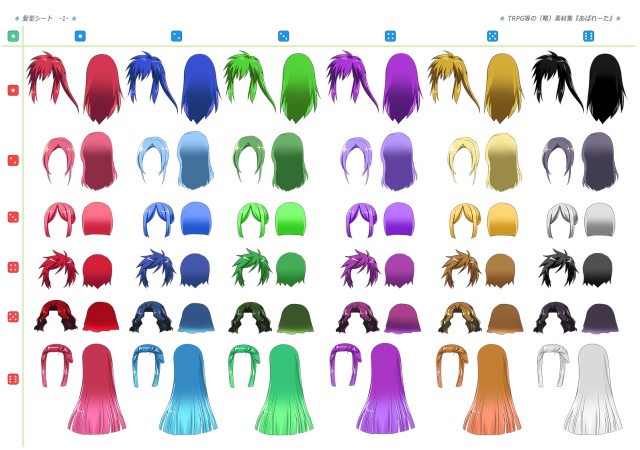Click the TRPG素材集『あぱれーた』 caption text
Image resolution: width=640 pixels, height=450 pixels.
560,18
